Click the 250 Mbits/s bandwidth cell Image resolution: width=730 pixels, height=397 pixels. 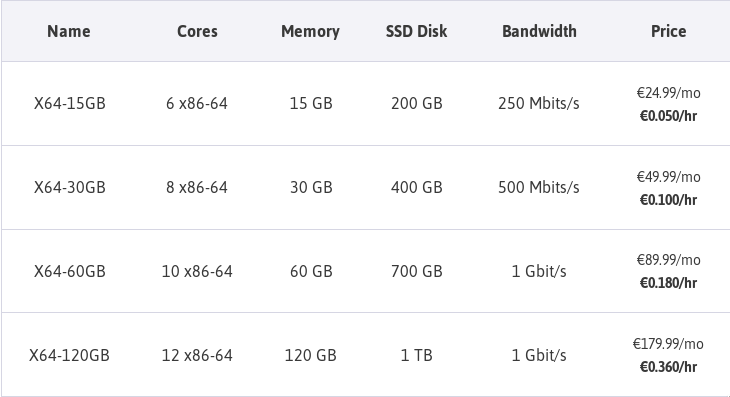click(x=539, y=103)
